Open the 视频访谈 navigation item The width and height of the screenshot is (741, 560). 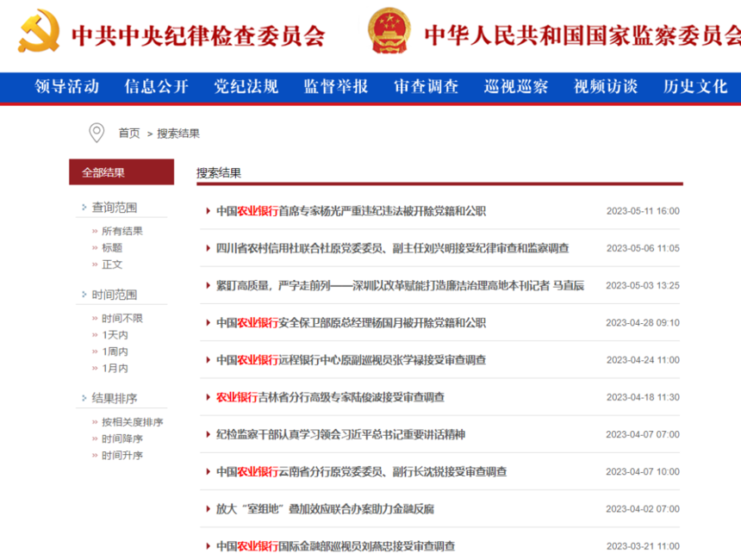(x=606, y=86)
